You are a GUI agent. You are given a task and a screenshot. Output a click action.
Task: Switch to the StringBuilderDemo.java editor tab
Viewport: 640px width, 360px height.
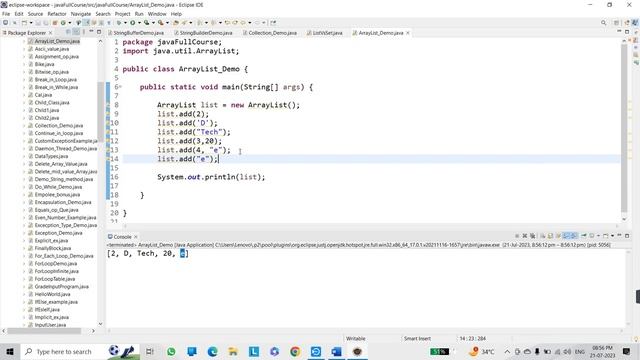[x=205, y=33]
